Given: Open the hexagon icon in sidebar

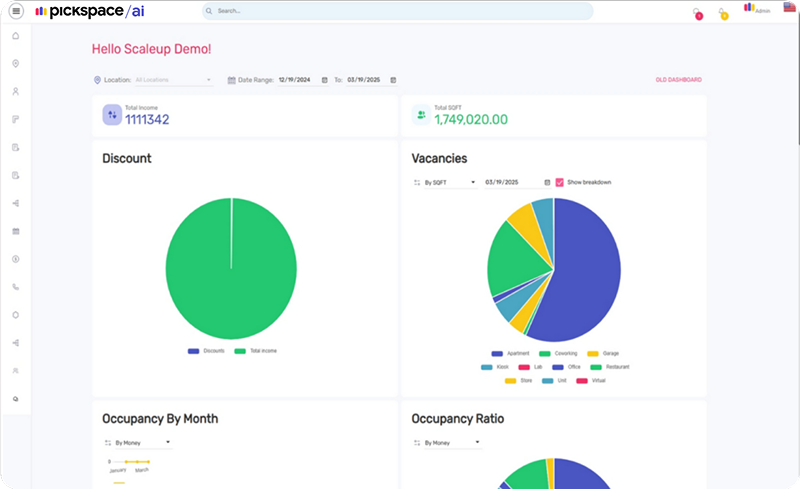Looking at the screenshot, I should click(x=16, y=315).
